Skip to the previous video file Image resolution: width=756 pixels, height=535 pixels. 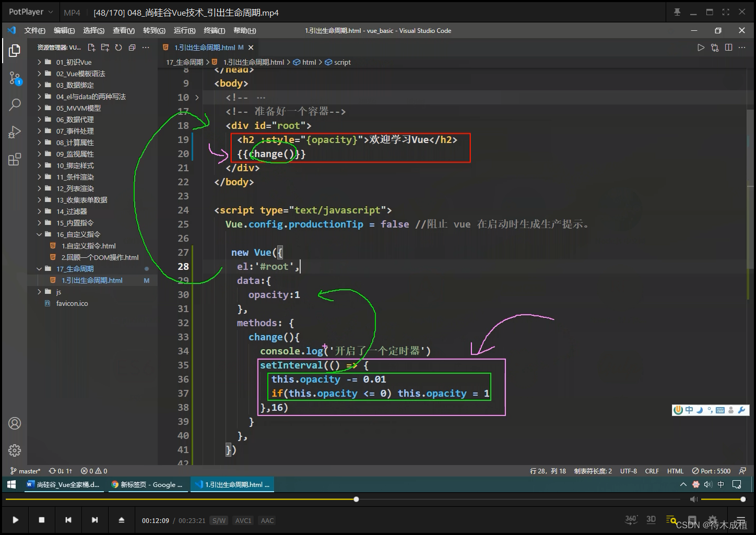[x=68, y=520]
